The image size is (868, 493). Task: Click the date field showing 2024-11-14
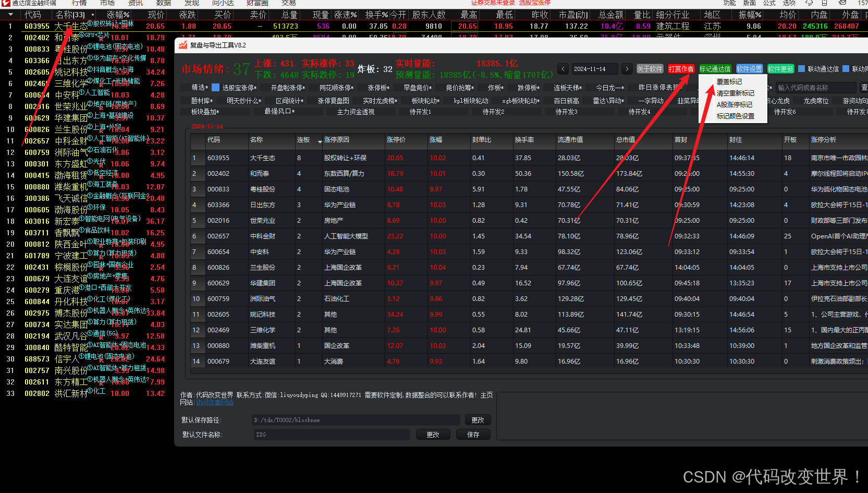pos(595,69)
